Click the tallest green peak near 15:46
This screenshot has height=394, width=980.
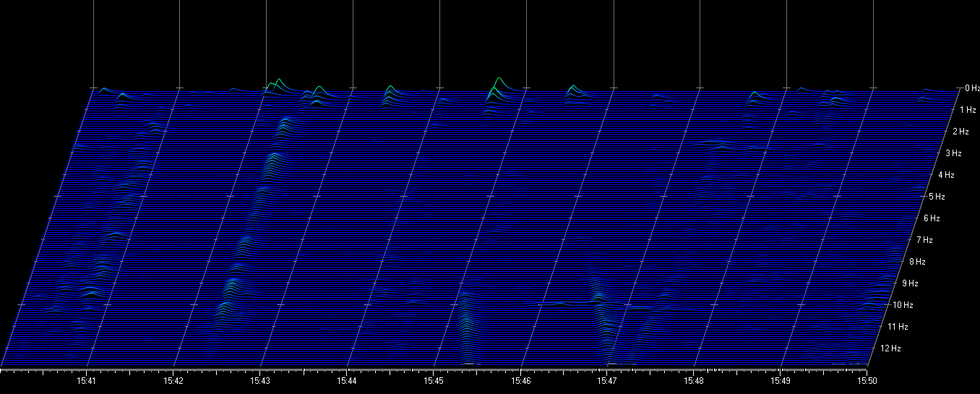coord(499,83)
